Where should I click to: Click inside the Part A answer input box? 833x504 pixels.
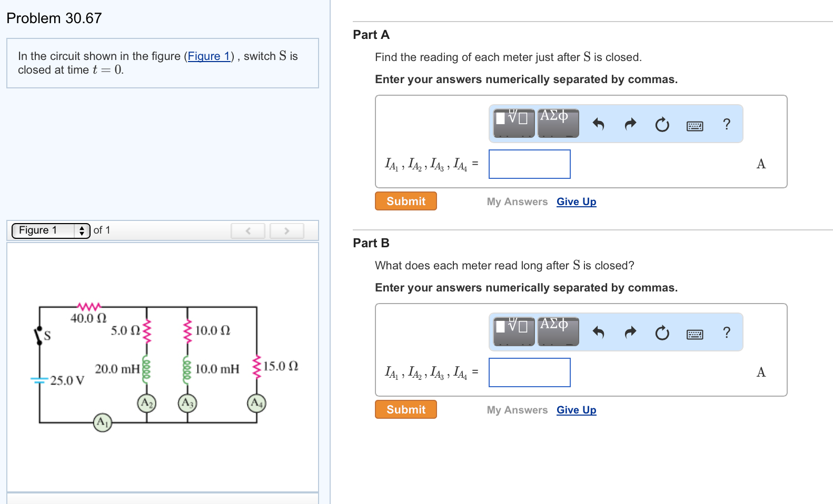529,164
